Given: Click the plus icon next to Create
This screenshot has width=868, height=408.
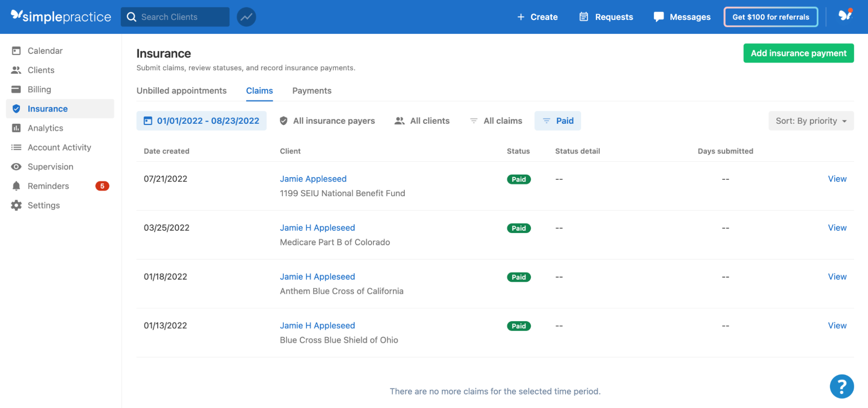Looking at the screenshot, I should pyautogui.click(x=521, y=17).
